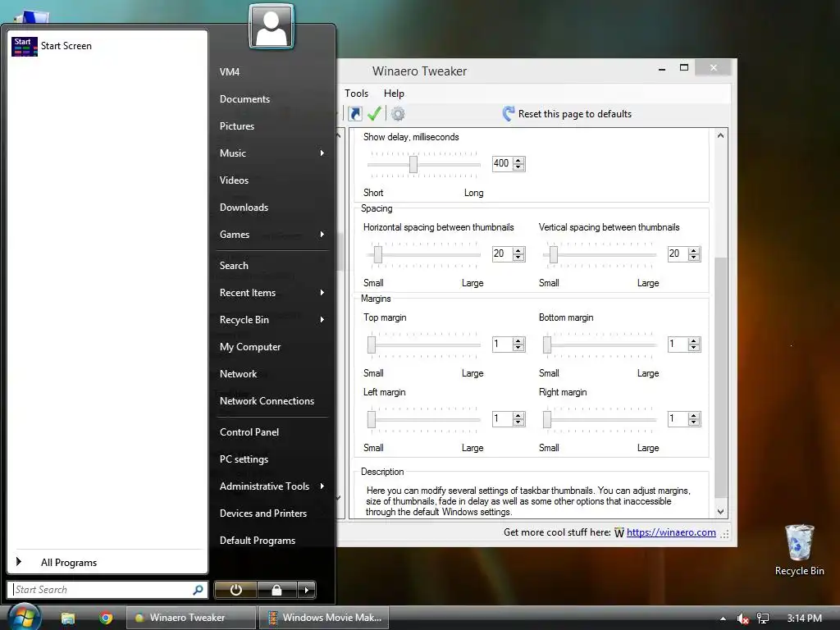Click the network tray icon
The height and width of the screenshot is (630, 840).
tap(763, 619)
